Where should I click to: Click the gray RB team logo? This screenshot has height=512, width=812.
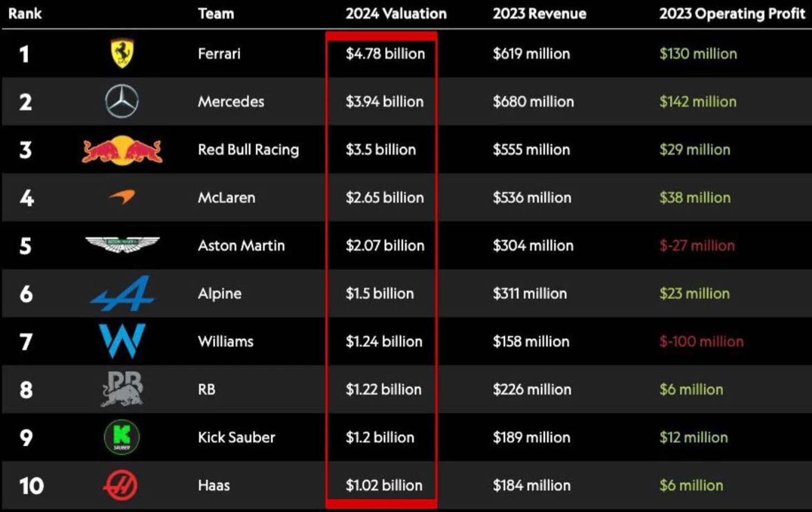click(x=122, y=388)
